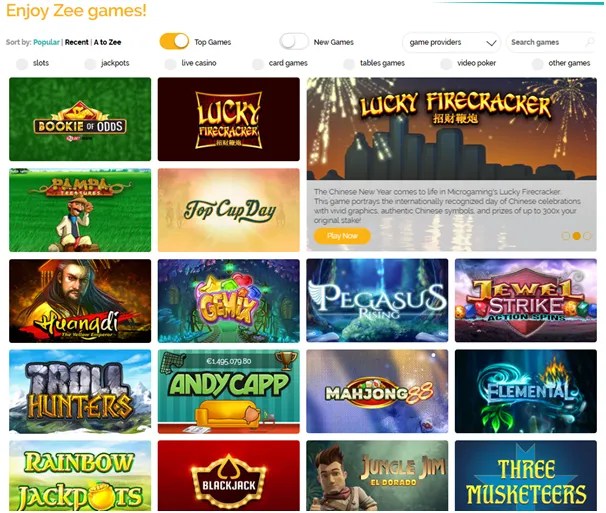The width and height of the screenshot is (606, 513).
Task: Open the Mahjong 88 game tile
Action: click(377, 392)
